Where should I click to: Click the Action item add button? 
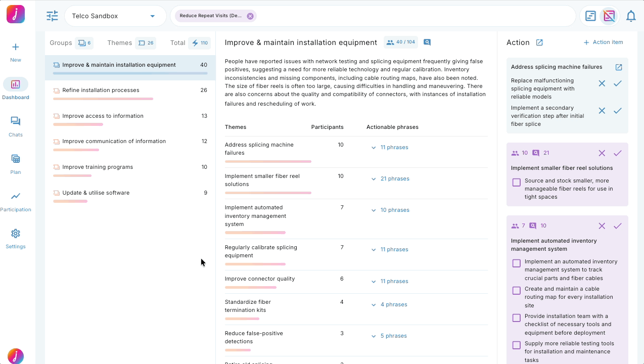(603, 42)
